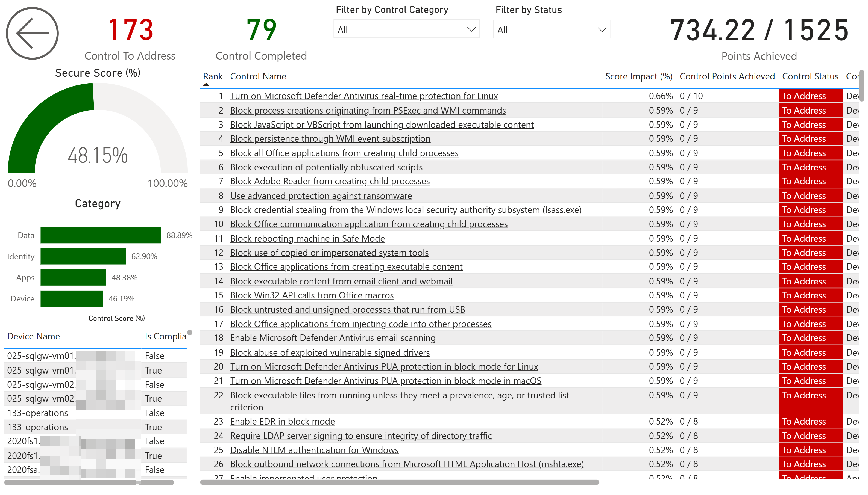The width and height of the screenshot is (868, 495).
Task: Open Block rebooting machine in Safe Mode
Action: [x=307, y=239]
